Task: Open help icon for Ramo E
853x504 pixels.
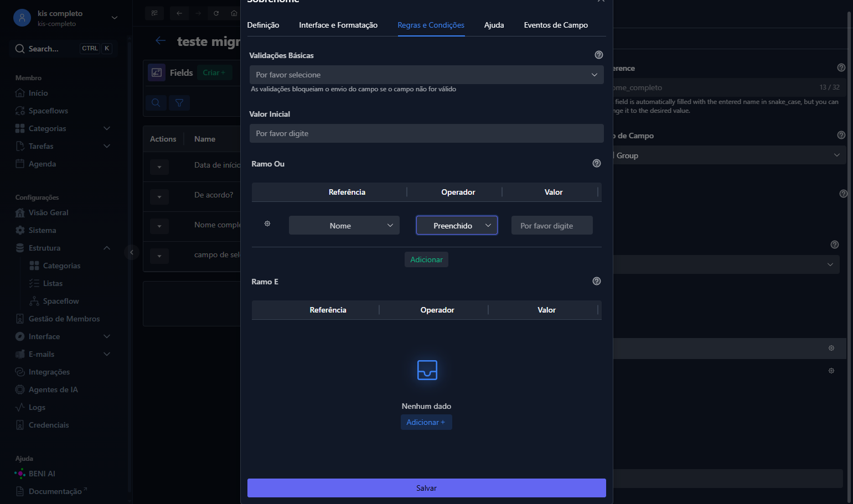Action: [x=597, y=281]
